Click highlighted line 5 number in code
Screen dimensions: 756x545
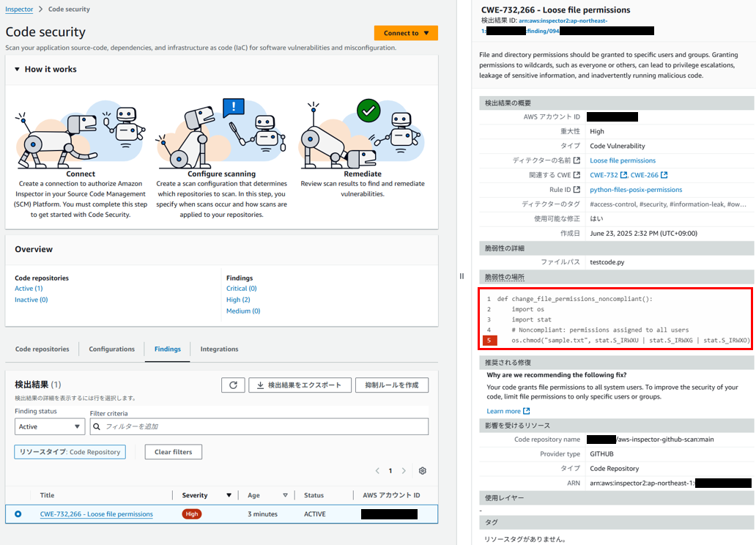coord(490,340)
